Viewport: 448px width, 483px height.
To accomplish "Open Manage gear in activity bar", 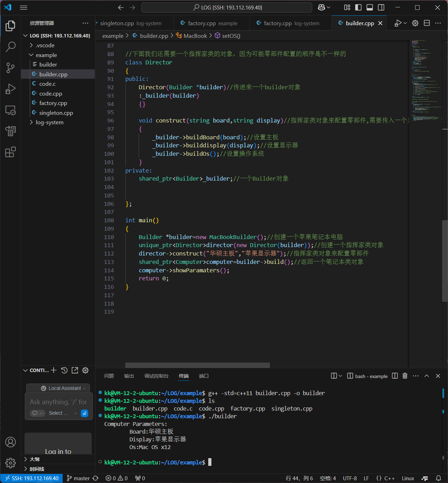I will pyautogui.click(x=10, y=463).
